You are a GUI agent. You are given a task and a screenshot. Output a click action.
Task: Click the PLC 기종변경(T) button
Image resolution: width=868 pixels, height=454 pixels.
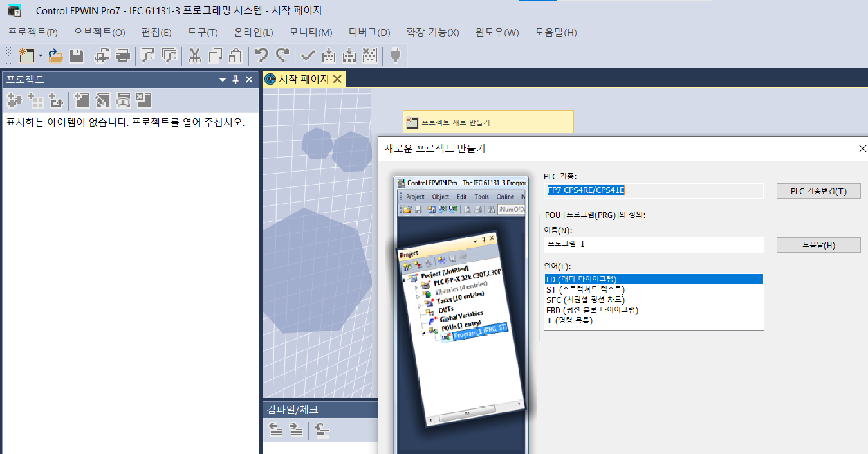coord(818,191)
